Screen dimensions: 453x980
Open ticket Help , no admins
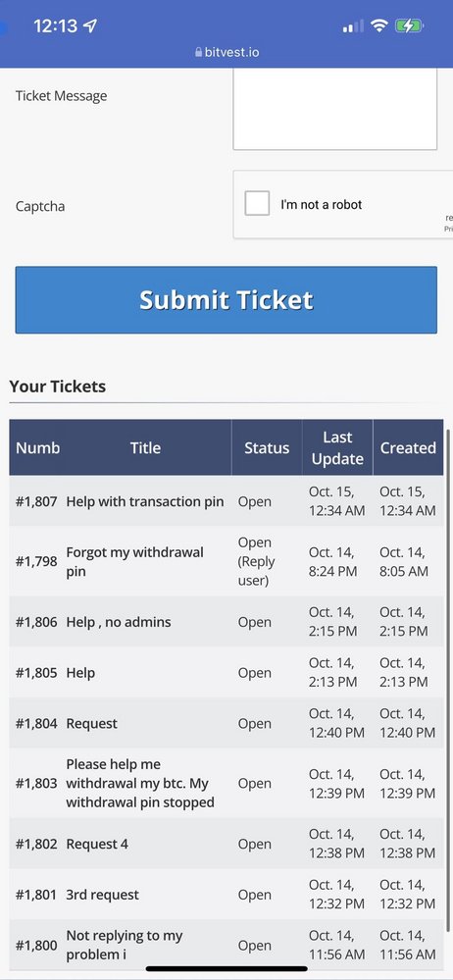119,623
